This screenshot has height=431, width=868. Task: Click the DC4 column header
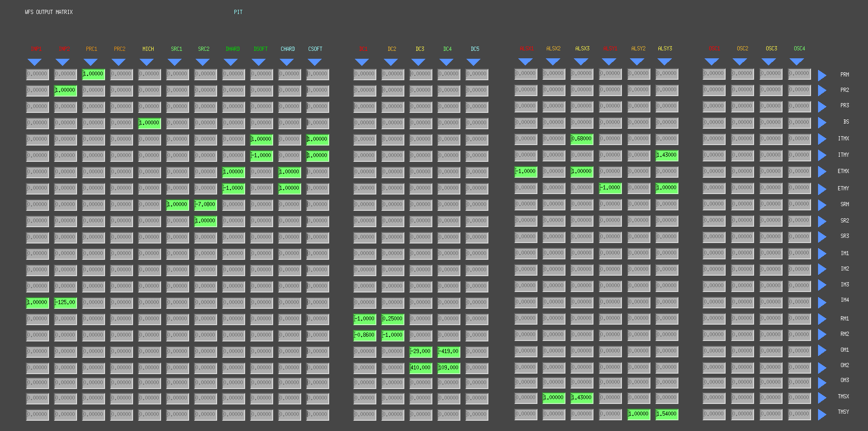pyautogui.click(x=447, y=49)
